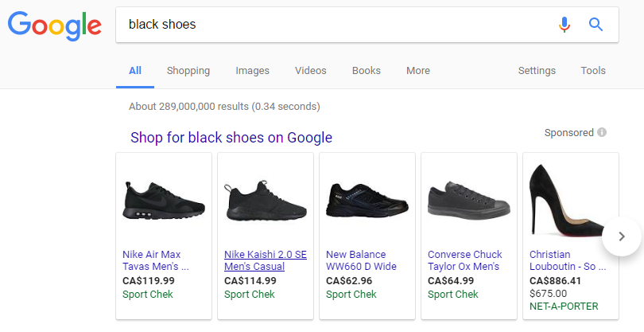Screen dimensions: 644x332
Task: Click the Google logo
Action: [x=54, y=25]
